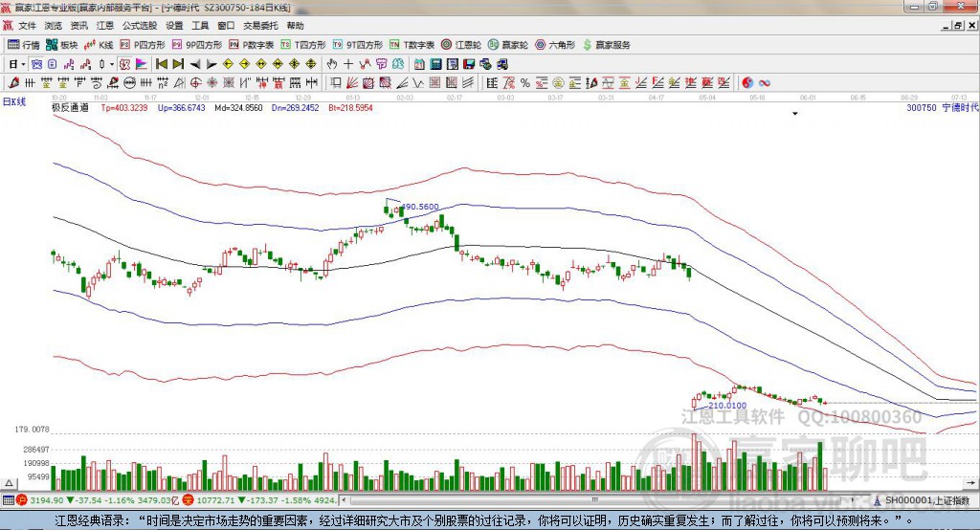The width and height of the screenshot is (980, 530).
Task: Open the 行情 quotes view
Action: [x=24, y=45]
